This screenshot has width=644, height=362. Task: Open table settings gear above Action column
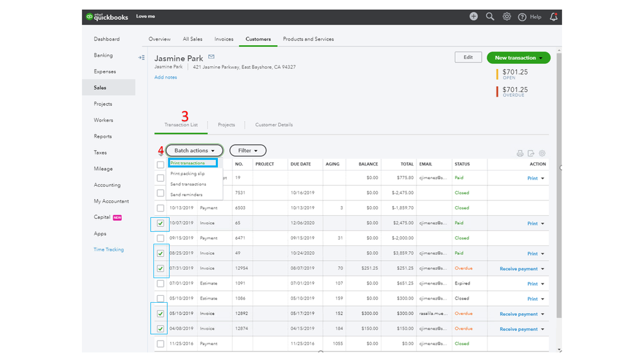point(542,153)
